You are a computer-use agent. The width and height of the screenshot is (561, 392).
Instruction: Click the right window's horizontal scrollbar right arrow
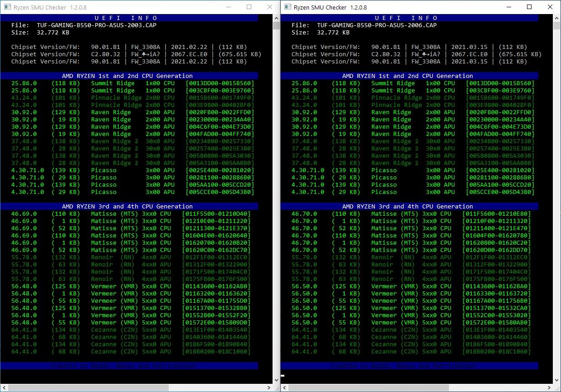click(x=549, y=388)
